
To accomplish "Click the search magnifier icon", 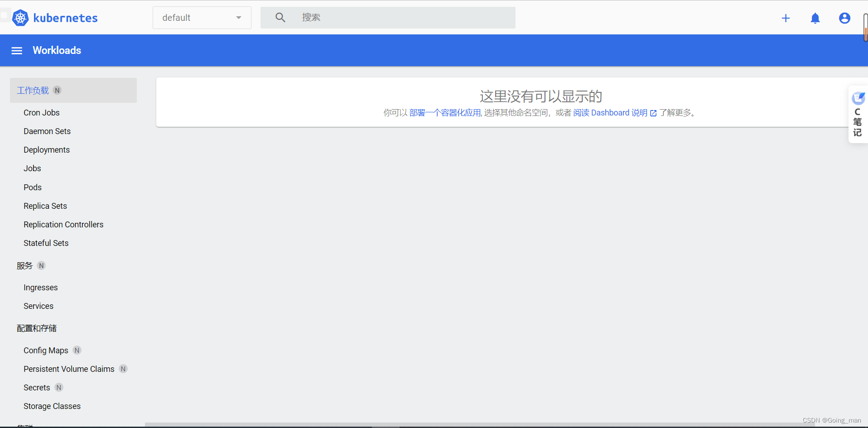I will click(x=280, y=18).
